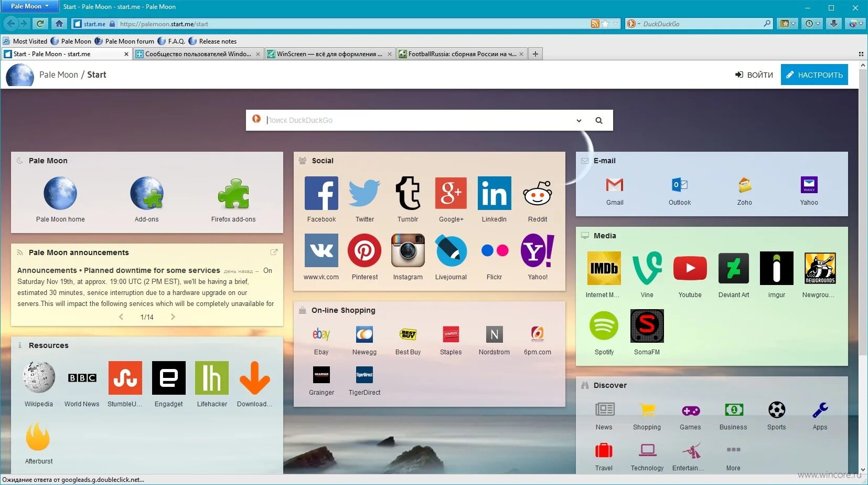Viewport: 868px width, 485px height.
Task: Open the Spotify shortcut
Action: tap(604, 325)
